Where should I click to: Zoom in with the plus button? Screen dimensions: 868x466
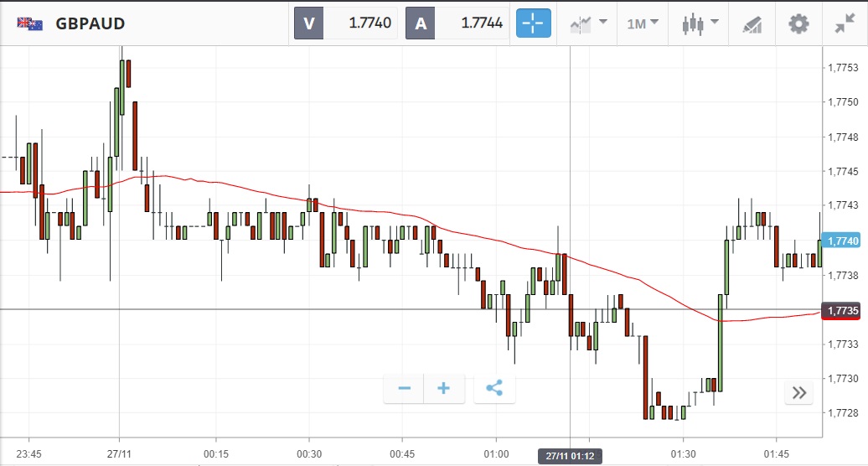[444, 388]
